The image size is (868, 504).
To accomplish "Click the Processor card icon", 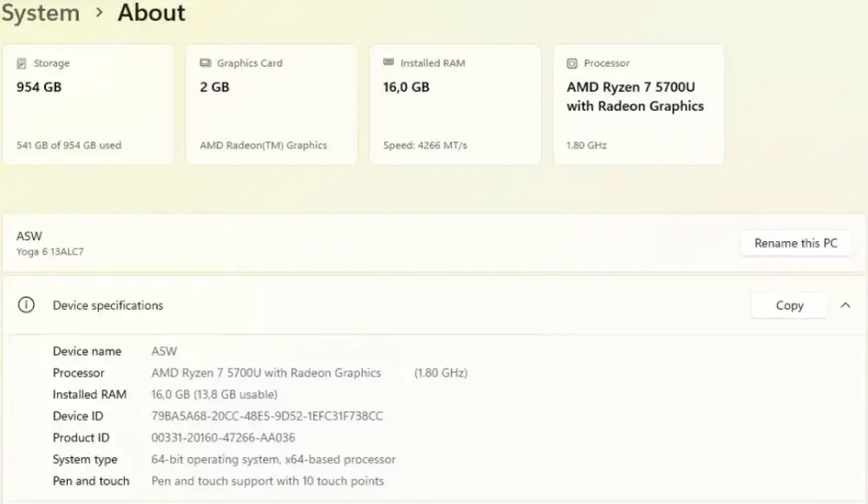I will 573,62.
